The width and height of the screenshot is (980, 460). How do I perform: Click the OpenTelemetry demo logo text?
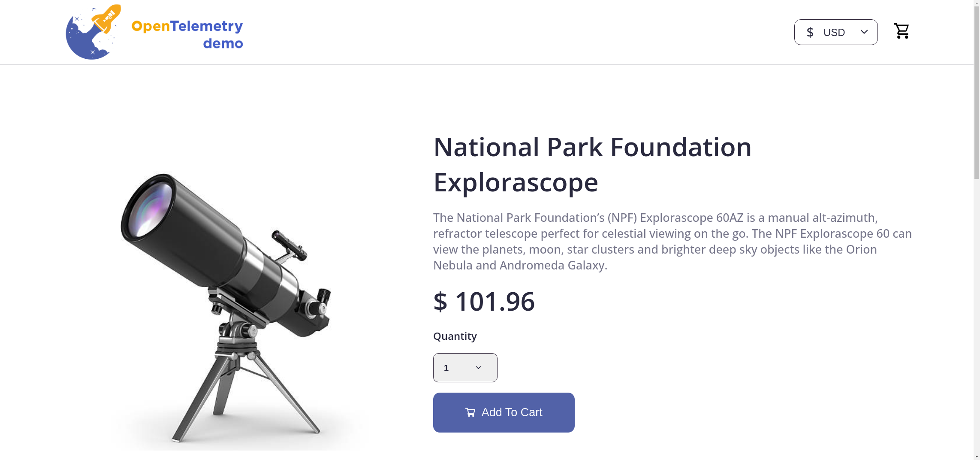click(187, 34)
